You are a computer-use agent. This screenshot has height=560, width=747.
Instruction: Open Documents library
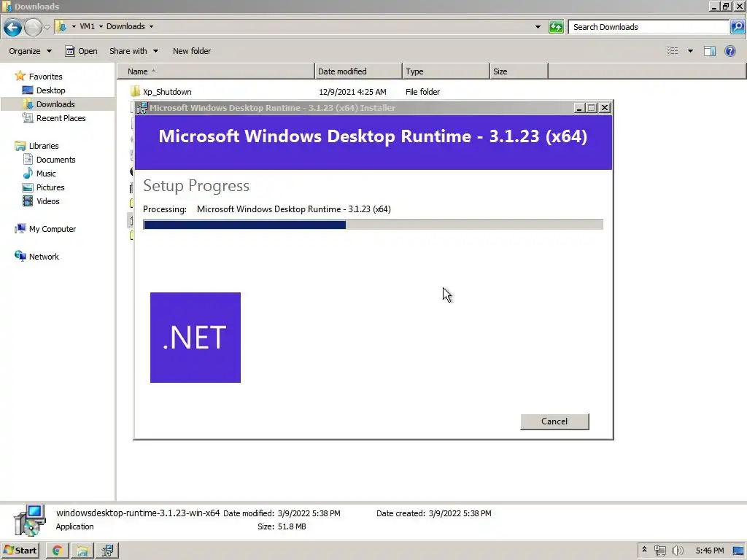coord(55,160)
